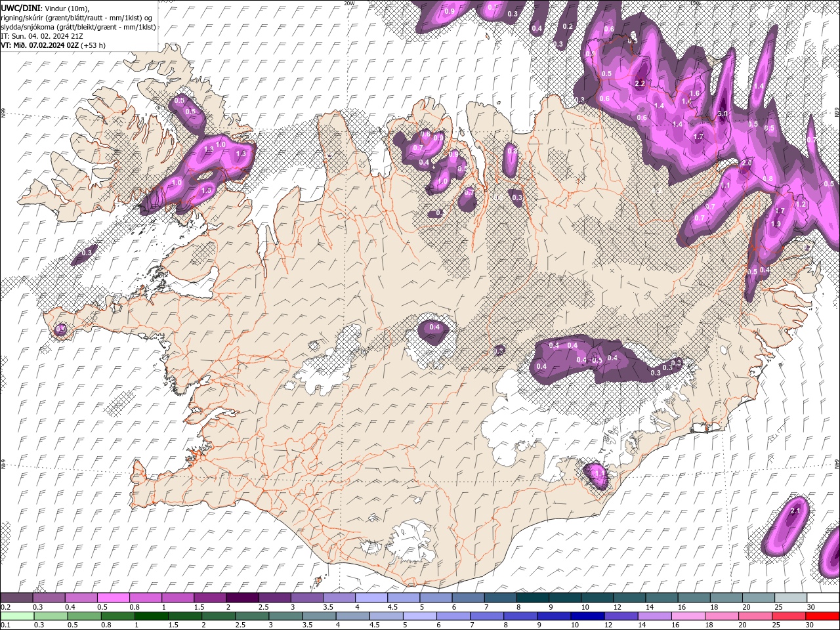Select the "0.1" label under lower legend scale

click(x=5, y=625)
